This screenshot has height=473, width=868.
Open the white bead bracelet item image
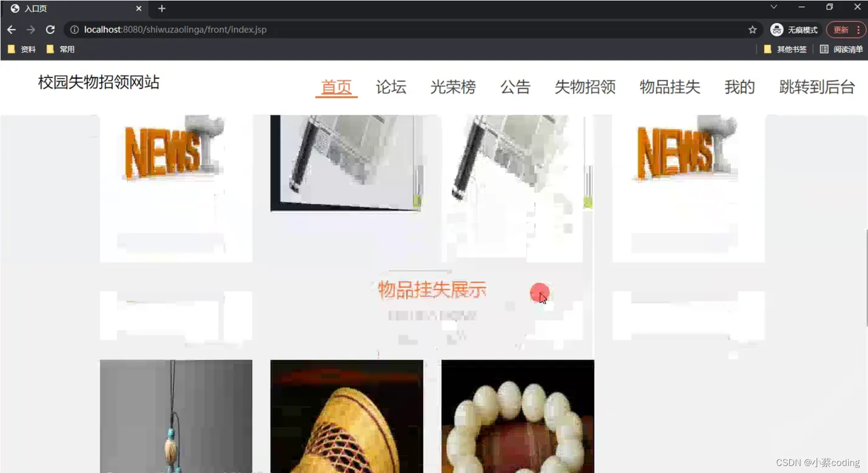pos(518,416)
